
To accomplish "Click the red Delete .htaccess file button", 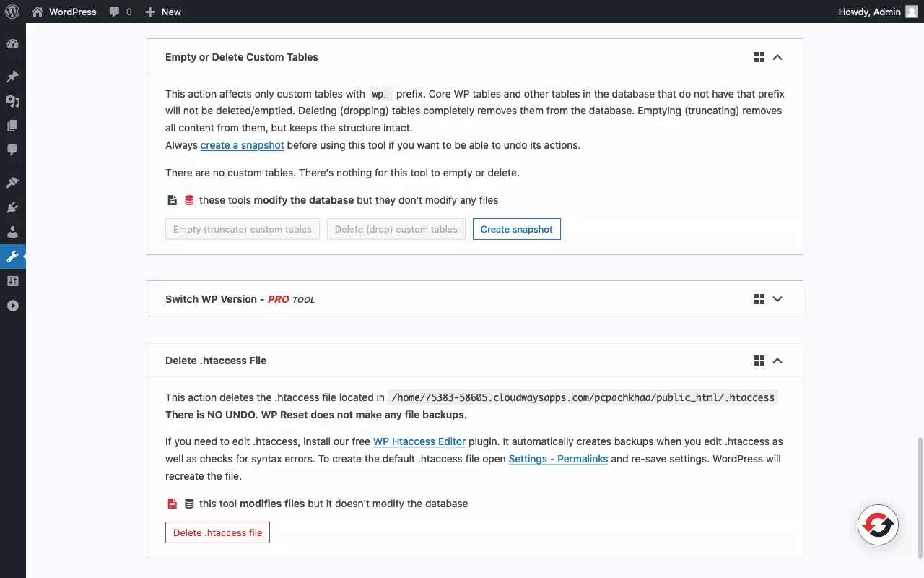I will pos(217,532).
